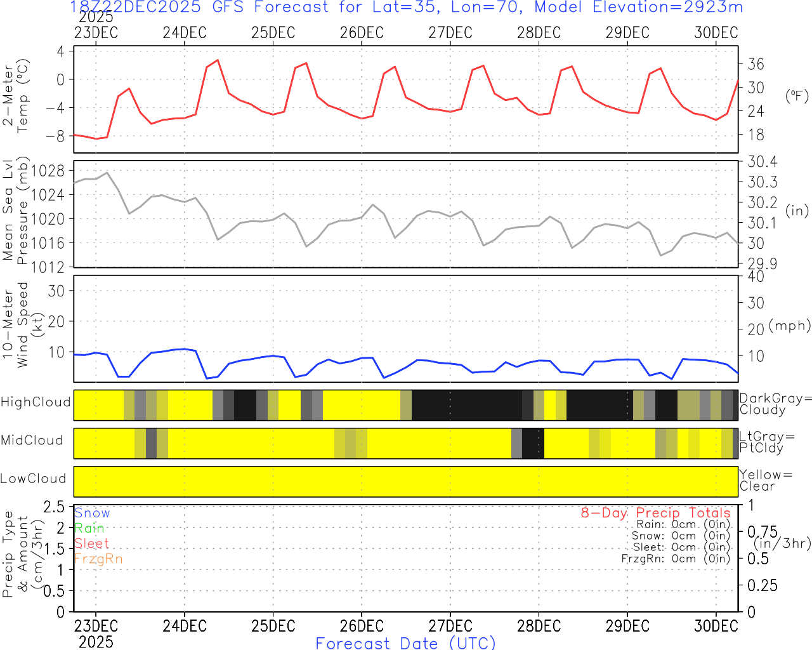The width and height of the screenshot is (812, 650).
Task: Click the 24DEC label on top axis
Action: coord(185,33)
